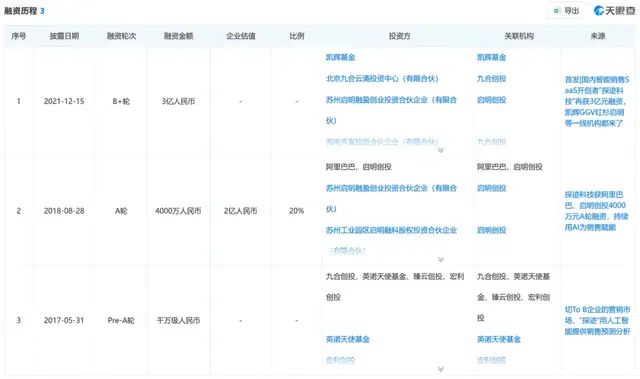The image size is (640, 379).
Task: Open 启明创投 link beside 苏州工业园区启明融科股权投资合伙企业
Action: (x=491, y=230)
